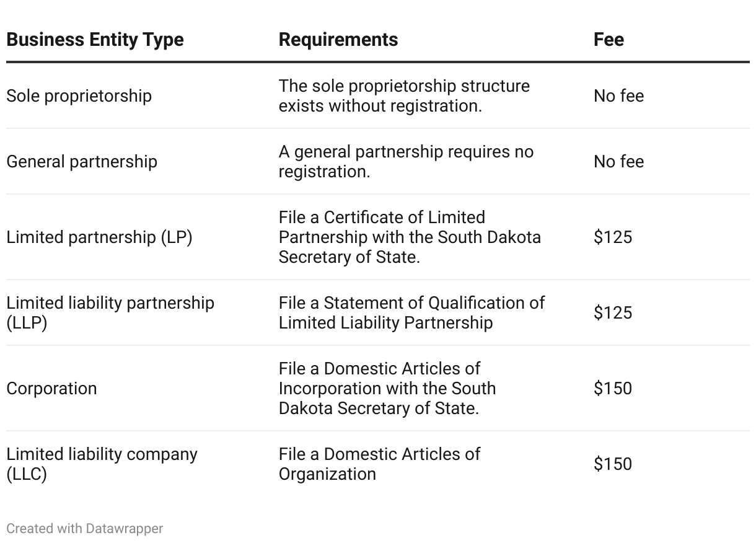Click the Domestic Articles of Incorporation text
Viewport: 756px width, 543px height.
point(387,389)
